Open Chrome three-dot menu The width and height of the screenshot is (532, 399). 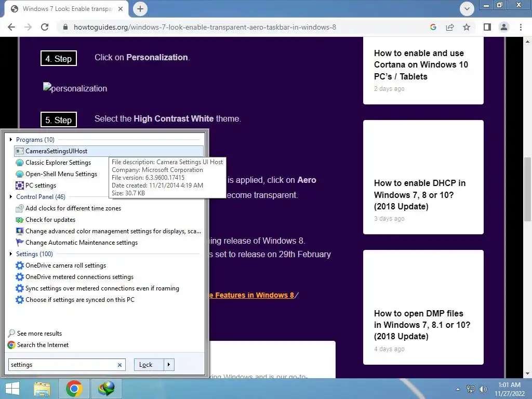point(521,27)
